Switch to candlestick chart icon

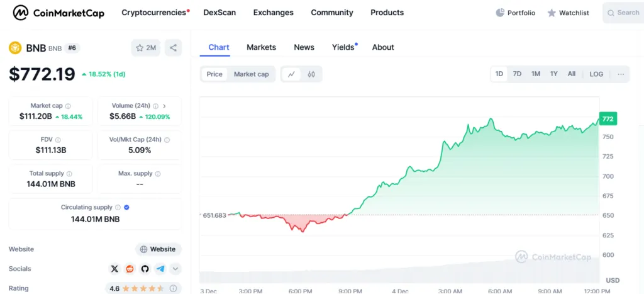coord(311,74)
